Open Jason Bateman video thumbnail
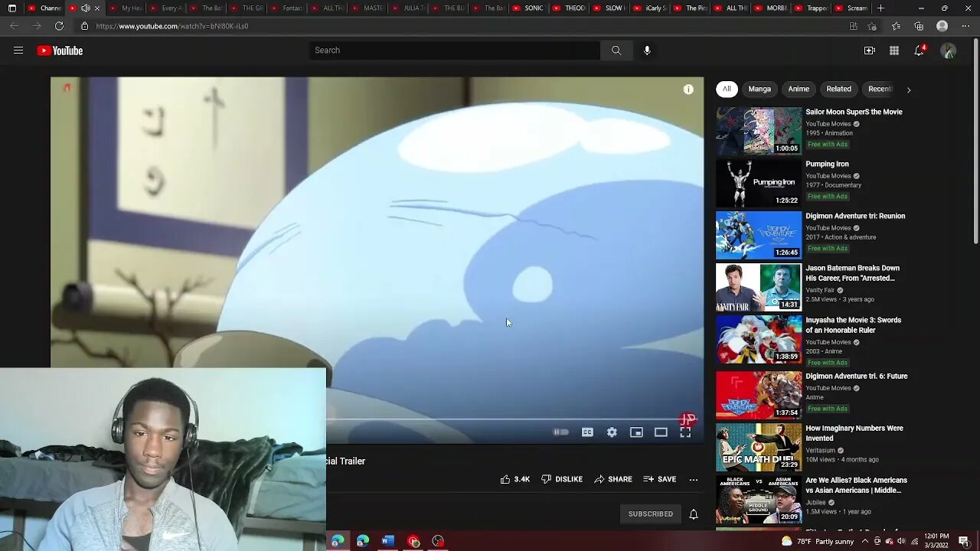Image resolution: width=980 pixels, height=551 pixels. coord(759,288)
